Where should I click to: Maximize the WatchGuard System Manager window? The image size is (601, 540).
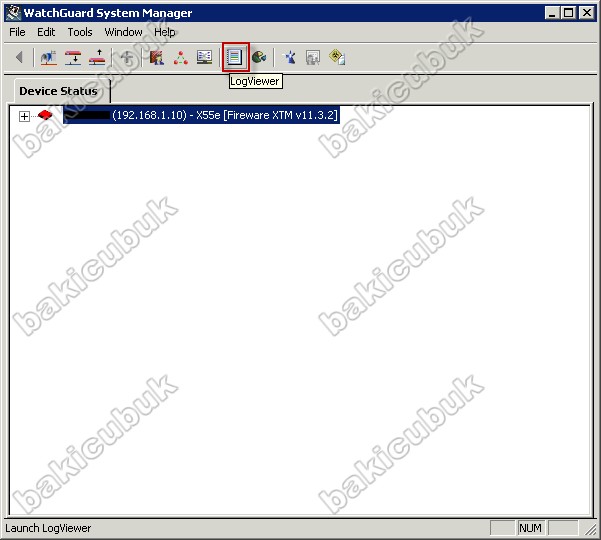569,13
